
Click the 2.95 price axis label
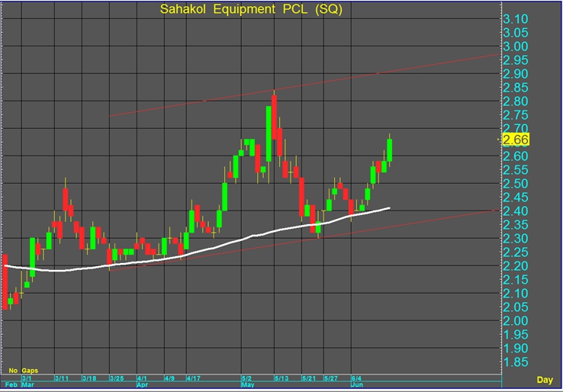tap(516, 60)
